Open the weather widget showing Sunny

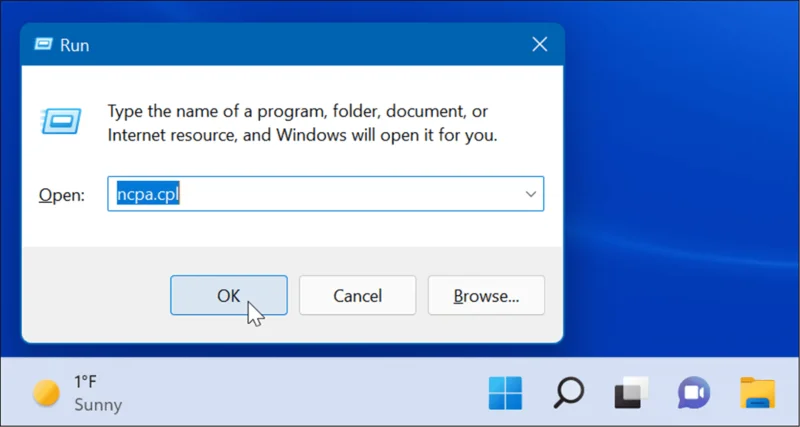(78, 393)
